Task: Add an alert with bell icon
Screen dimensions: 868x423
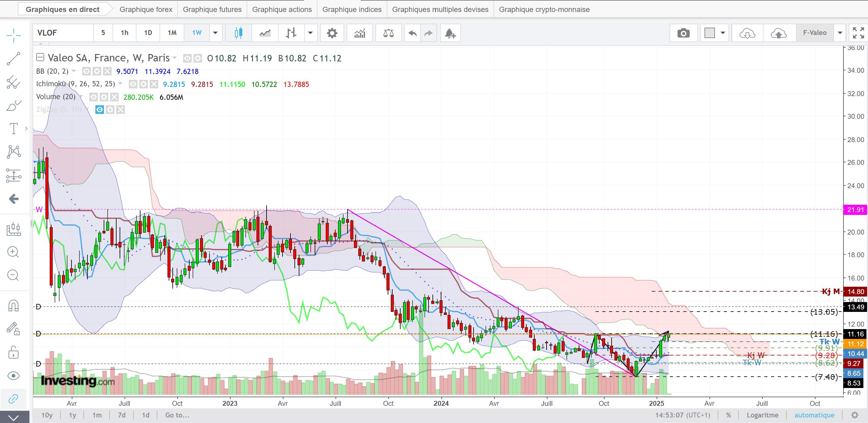Action: (x=450, y=33)
